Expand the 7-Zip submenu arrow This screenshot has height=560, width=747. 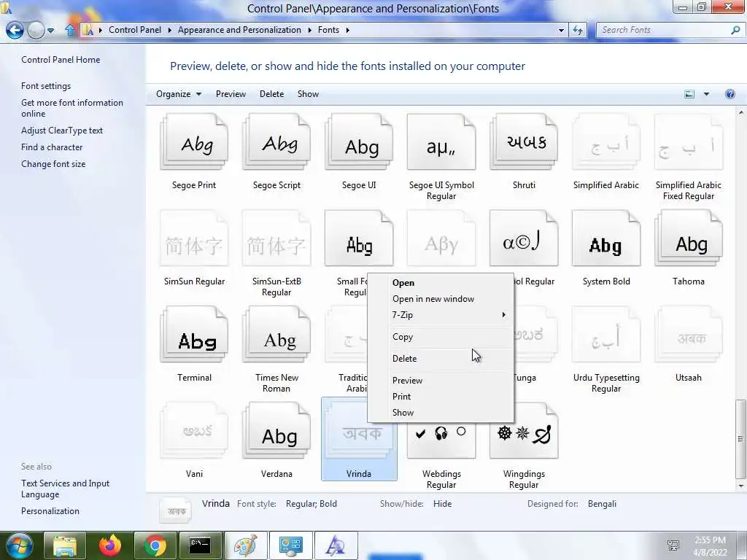pos(503,315)
